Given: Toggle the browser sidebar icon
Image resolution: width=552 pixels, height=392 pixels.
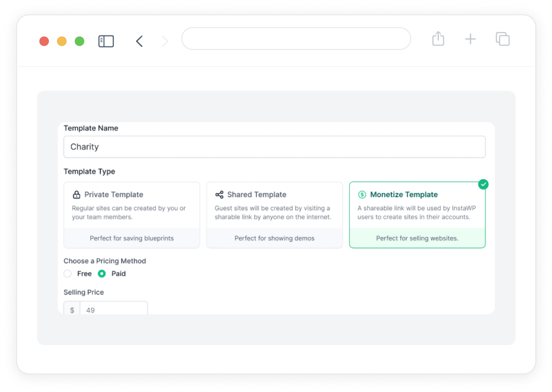Looking at the screenshot, I should click(106, 41).
